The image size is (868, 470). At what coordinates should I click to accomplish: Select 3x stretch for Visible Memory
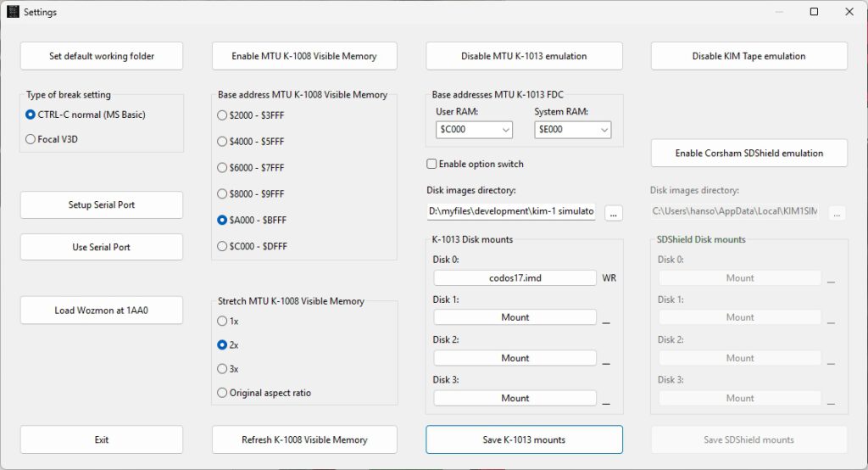(223, 369)
